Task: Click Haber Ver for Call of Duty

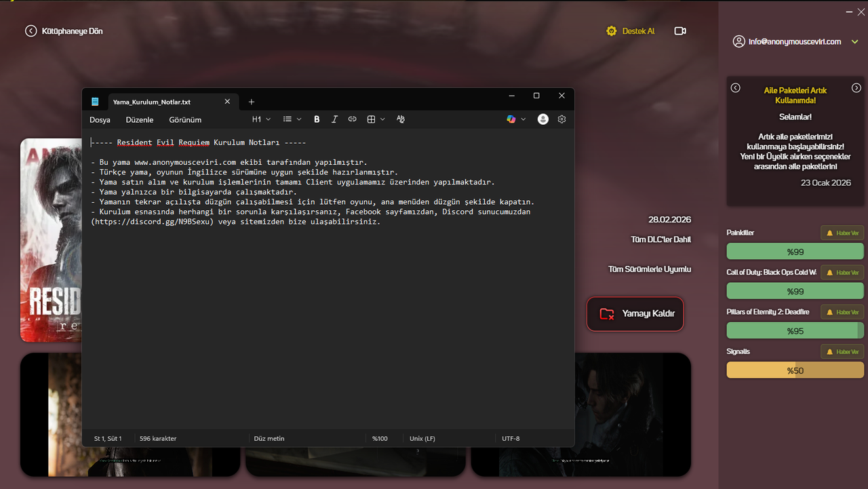Action: [842, 272]
